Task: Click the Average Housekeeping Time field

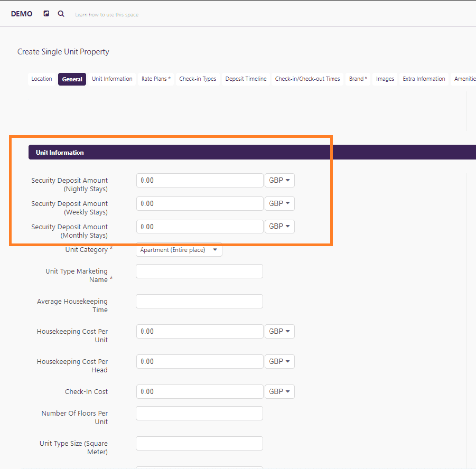Action: click(200, 301)
